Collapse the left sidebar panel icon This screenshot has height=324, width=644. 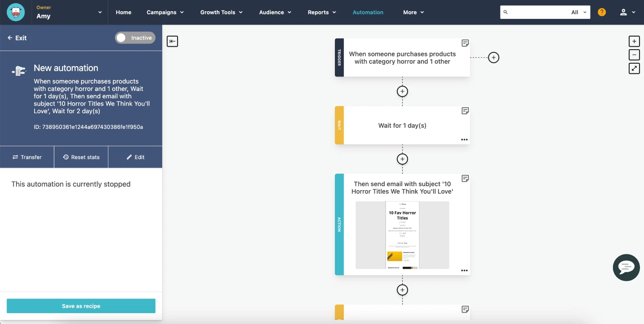(172, 41)
